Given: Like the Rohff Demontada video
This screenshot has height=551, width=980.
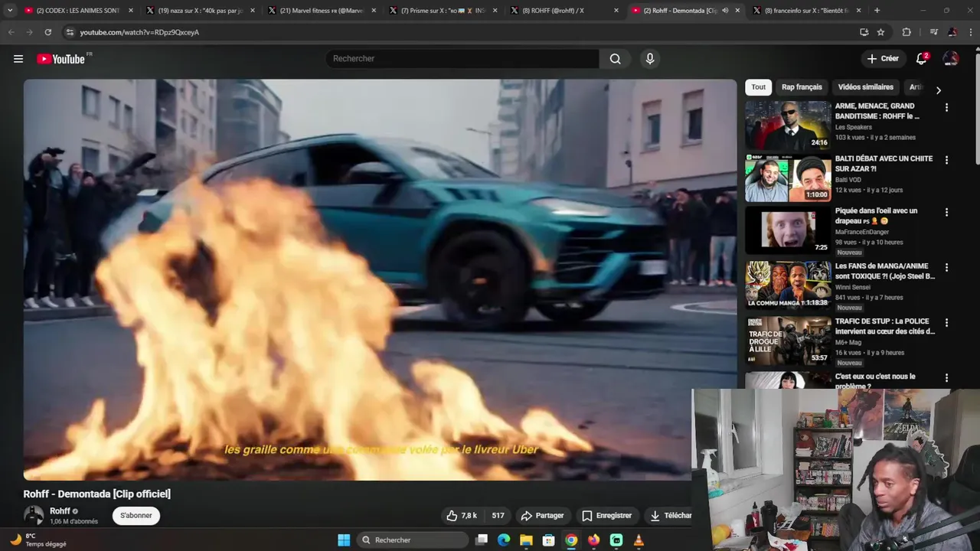Looking at the screenshot, I should 462,516.
